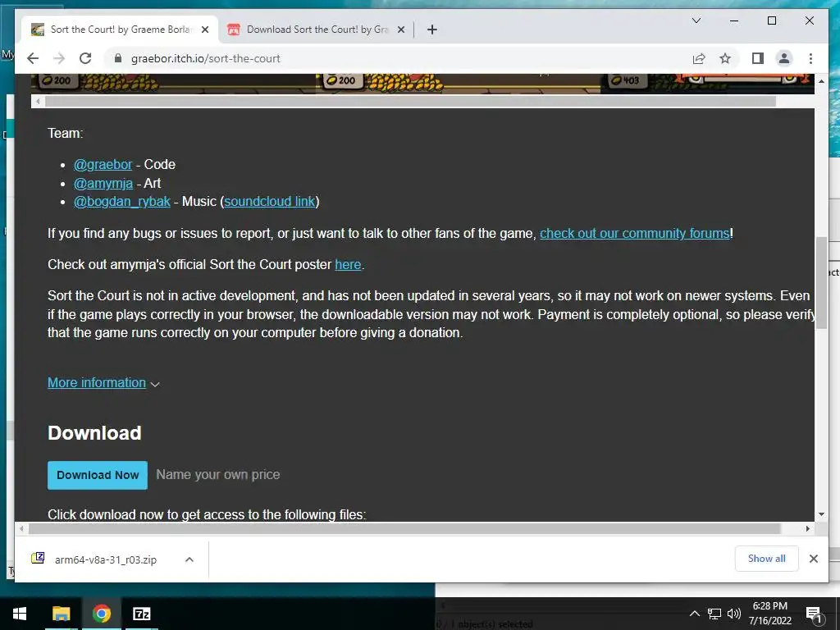840x630 pixels.
Task: Reload the current page
Action: [85, 58]
